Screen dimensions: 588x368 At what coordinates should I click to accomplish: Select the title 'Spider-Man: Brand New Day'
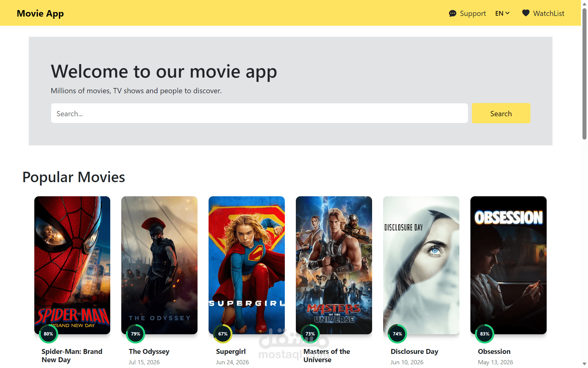[72, 356]
